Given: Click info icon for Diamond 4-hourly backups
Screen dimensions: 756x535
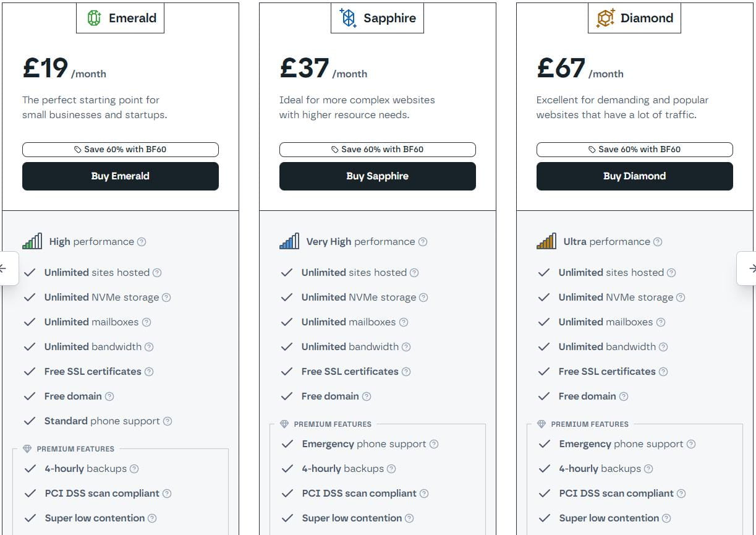Looking at the screenshot, I should pos(648,469).
